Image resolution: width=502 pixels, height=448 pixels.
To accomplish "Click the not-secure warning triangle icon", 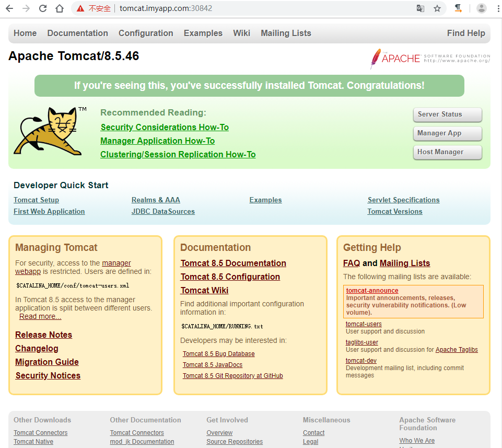I will [x=80, y=8].
